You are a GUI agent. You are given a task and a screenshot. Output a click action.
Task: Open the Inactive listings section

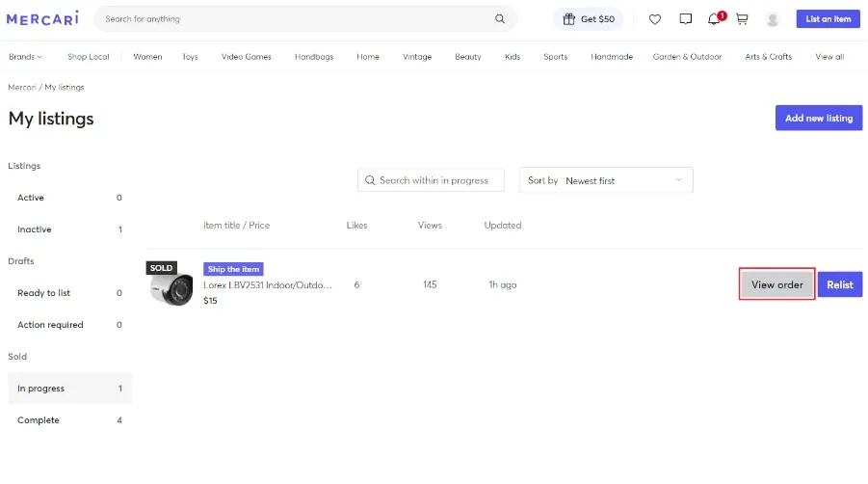[x=69, y=229]
